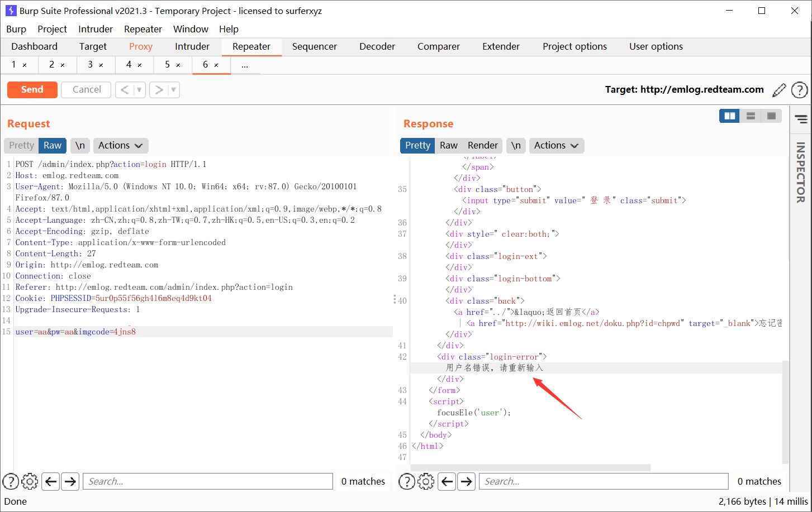Close Repeater tab 5
The width and height of the screenshot is (812, 512).
coord(178,65)
